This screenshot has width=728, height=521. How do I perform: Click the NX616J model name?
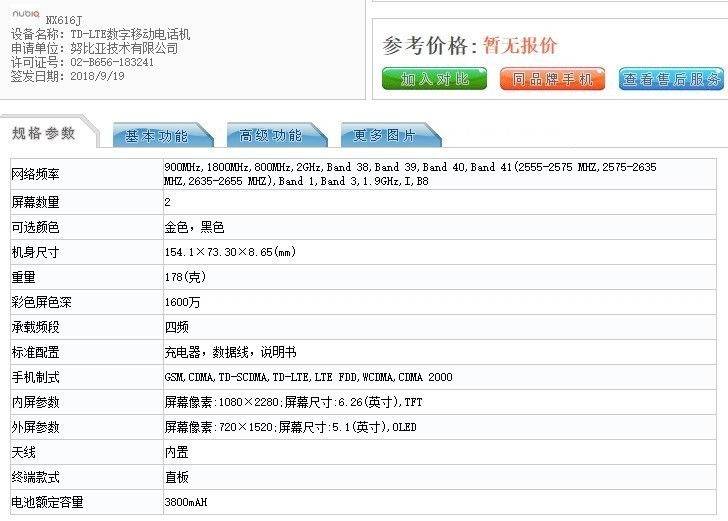(64, 20)
